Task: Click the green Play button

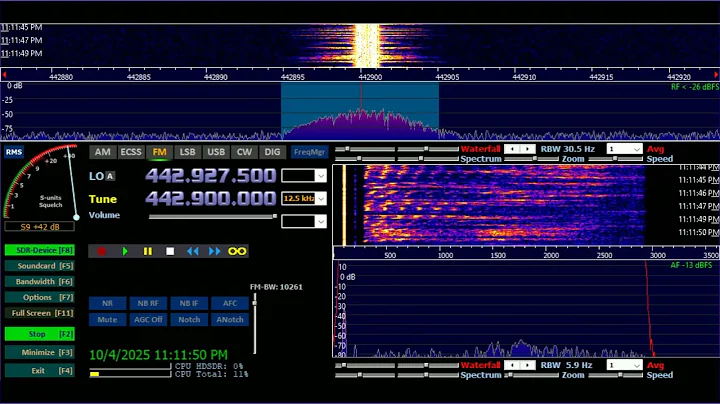Action: tap(125, 251)
